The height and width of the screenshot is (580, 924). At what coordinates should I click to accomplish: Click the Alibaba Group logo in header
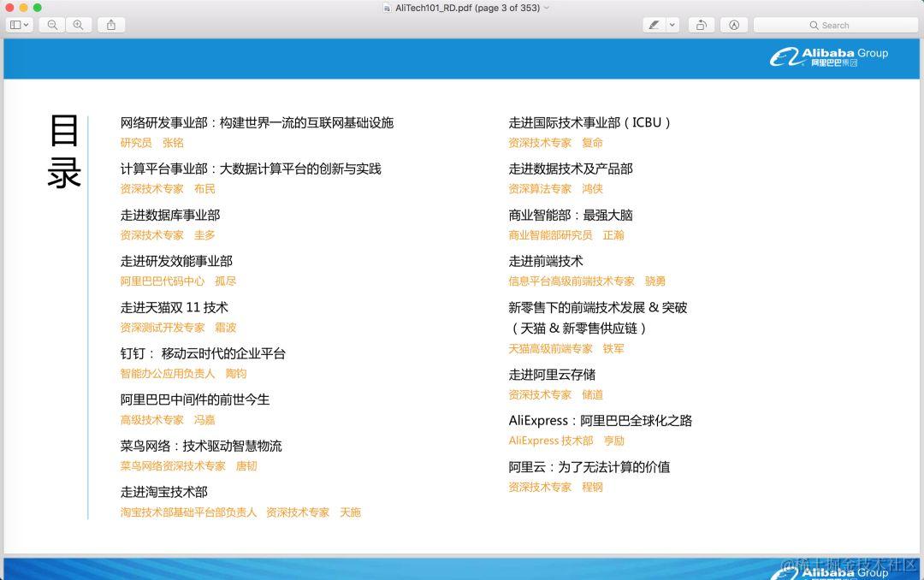[x=828, y=56]
